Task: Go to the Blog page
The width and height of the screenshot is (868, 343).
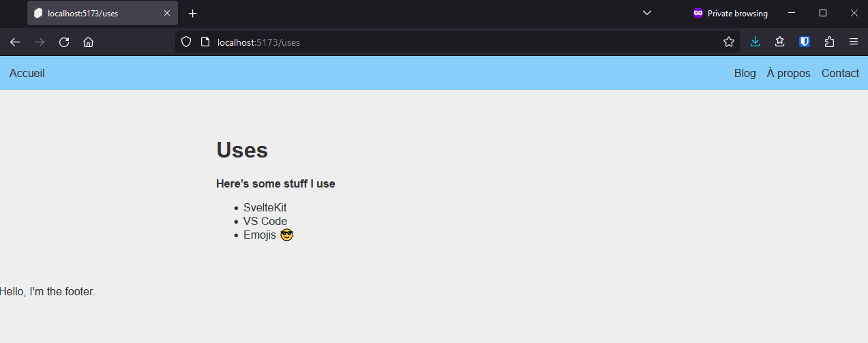Action: click(745, 73)
